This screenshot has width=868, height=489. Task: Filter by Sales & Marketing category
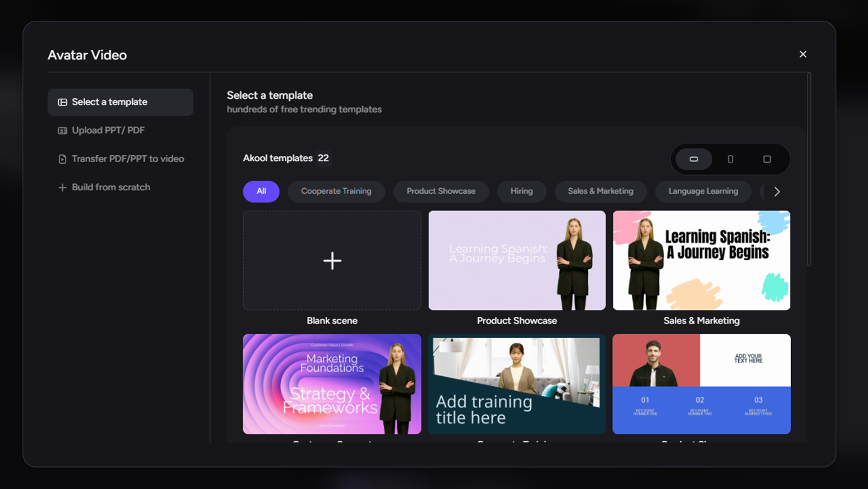601,191
